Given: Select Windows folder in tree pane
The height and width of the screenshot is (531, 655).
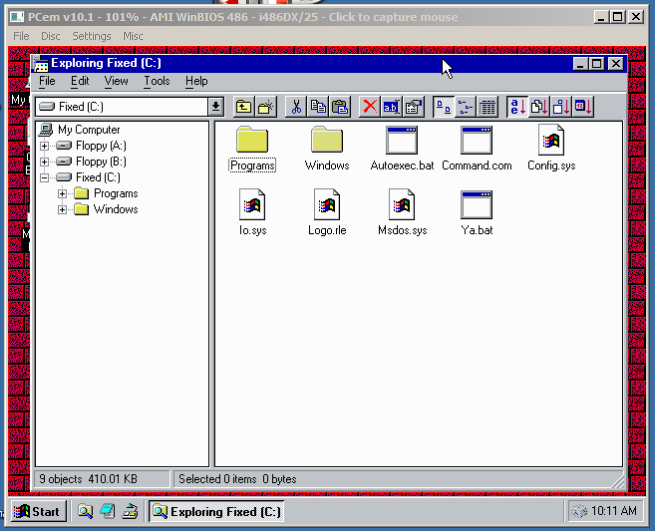Looking at the screenshot, I should 116,209.
